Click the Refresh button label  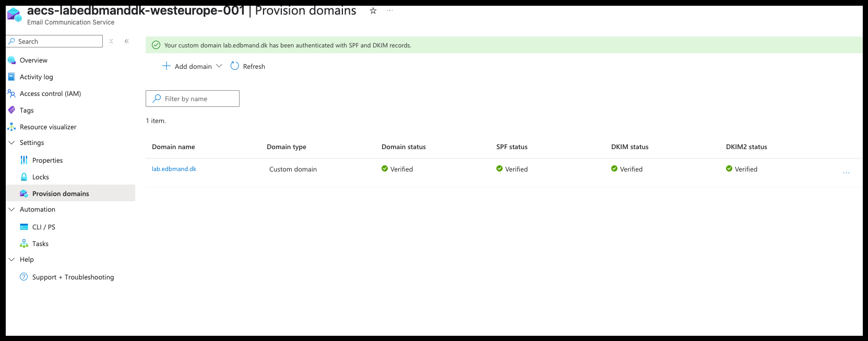[x=254, y=66]
